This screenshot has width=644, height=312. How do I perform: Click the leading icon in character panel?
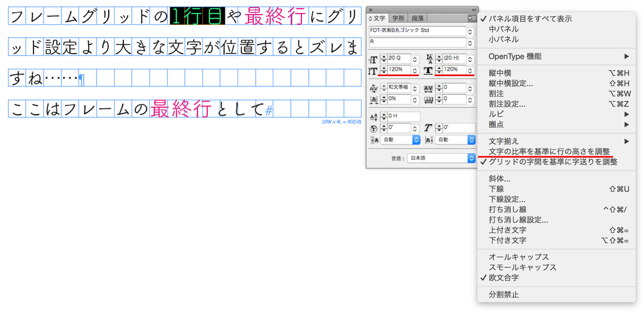point(430,59)
